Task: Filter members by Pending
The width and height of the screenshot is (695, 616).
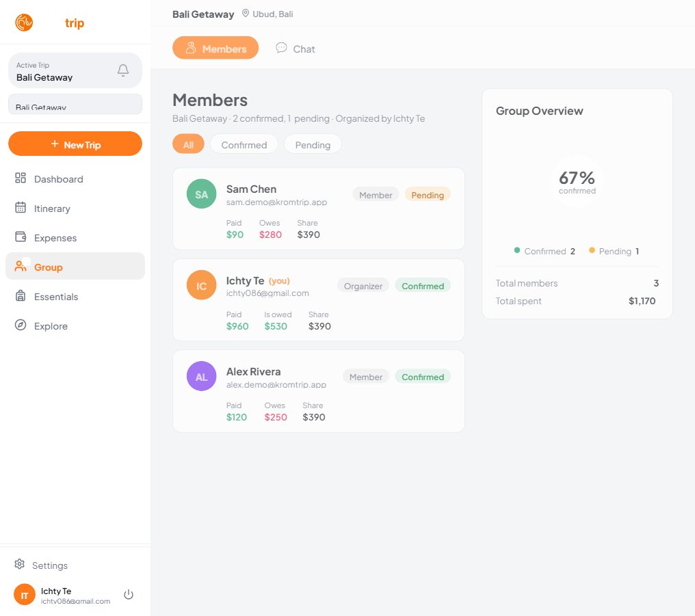Action: (x=313, y=144)
